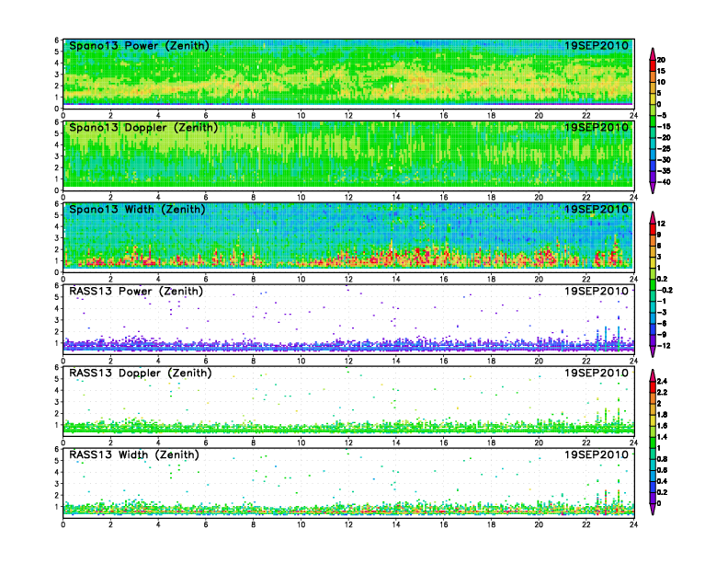
Task: Click the red swatch beside the '2.4' label
Action: 653,387
